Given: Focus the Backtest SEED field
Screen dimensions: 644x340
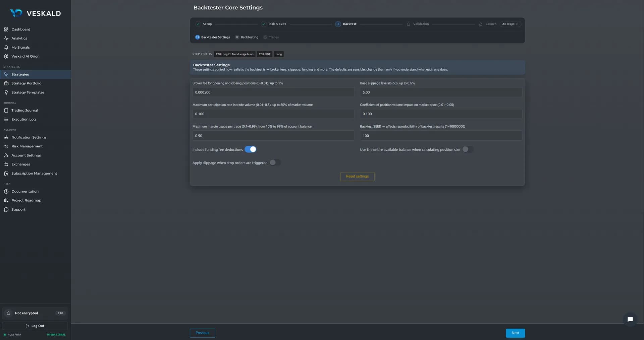Looking at the screenshot, I should tap(441, 136).
